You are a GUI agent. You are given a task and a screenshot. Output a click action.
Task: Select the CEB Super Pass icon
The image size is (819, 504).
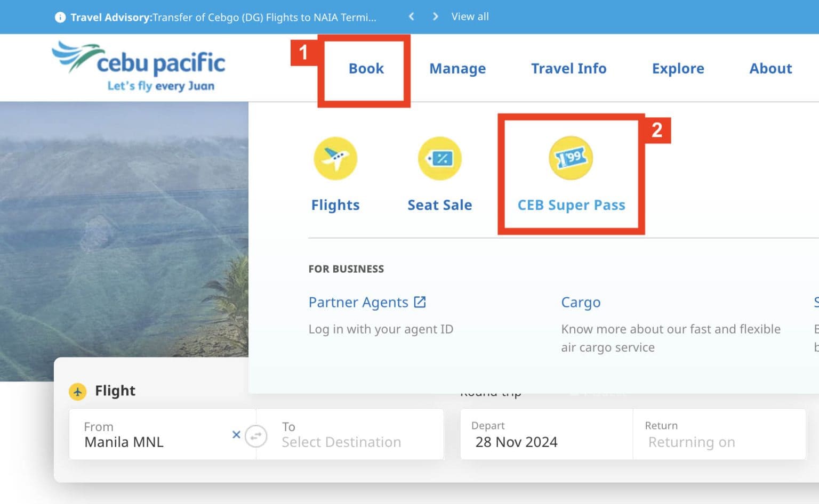tap(571, 158)
